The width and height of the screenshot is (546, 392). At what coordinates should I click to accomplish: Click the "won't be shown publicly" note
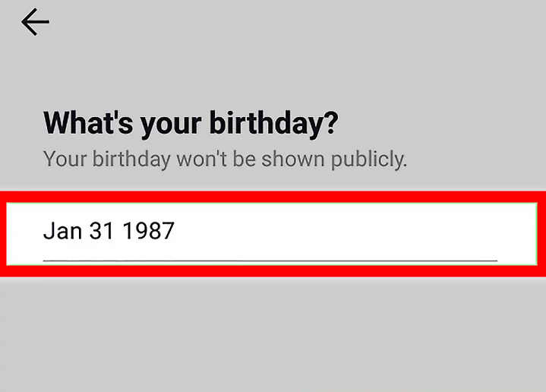[x=225, y=160]
